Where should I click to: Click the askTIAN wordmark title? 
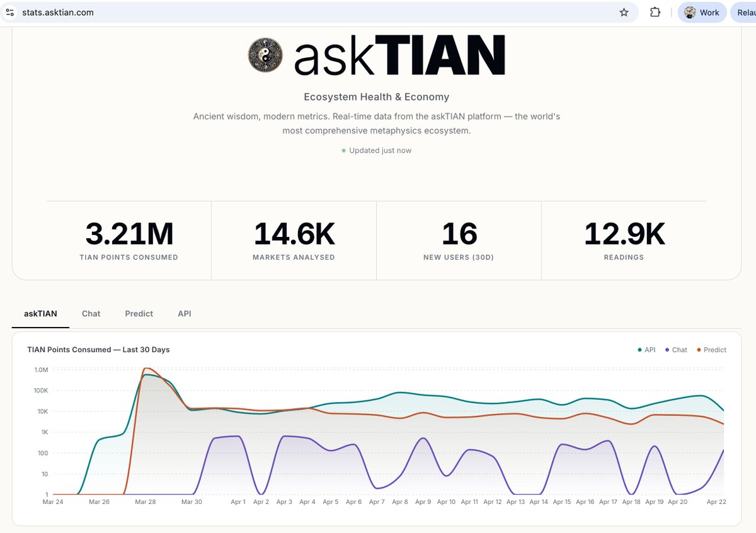coord(400,55)
